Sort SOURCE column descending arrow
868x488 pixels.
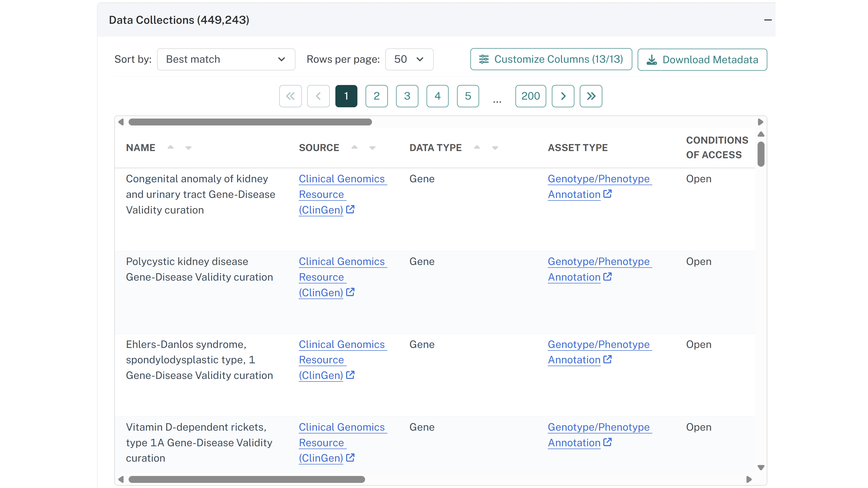pyautogui.click(x=372, y=148)
